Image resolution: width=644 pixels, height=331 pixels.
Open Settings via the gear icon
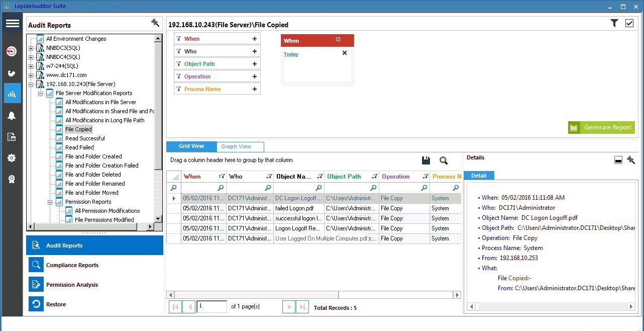(13, 157)
